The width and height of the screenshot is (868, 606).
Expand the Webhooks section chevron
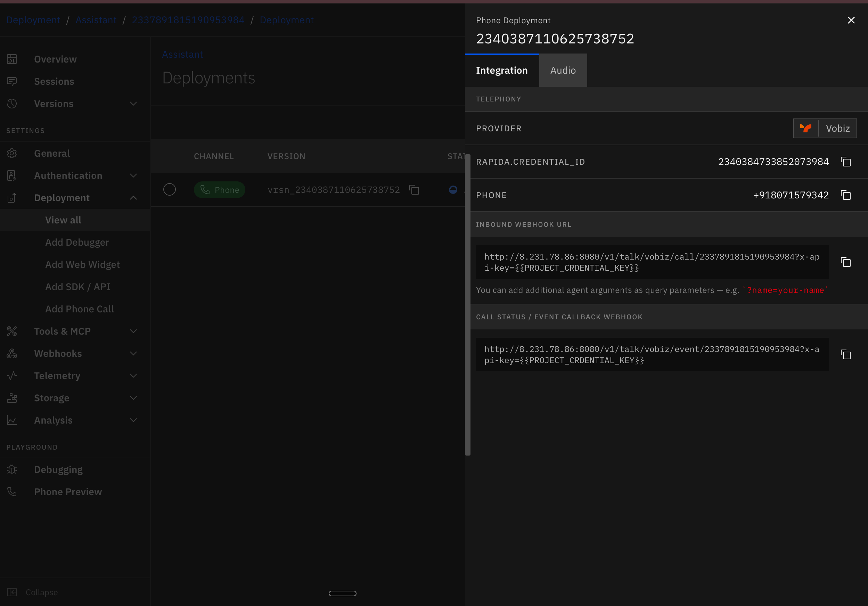coord(133,353)
